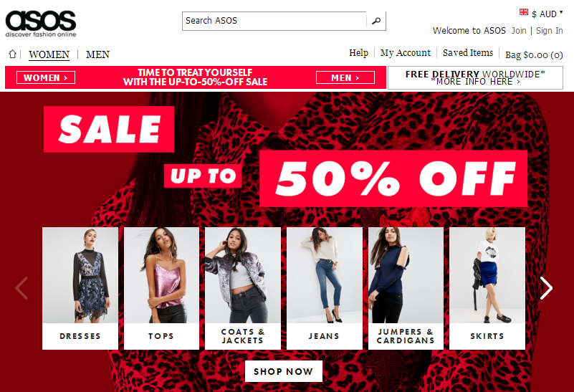The height and width of the screenshot is (392, 574).
Task: Select the Skirts category thumbnail
Action: point(487,288)
